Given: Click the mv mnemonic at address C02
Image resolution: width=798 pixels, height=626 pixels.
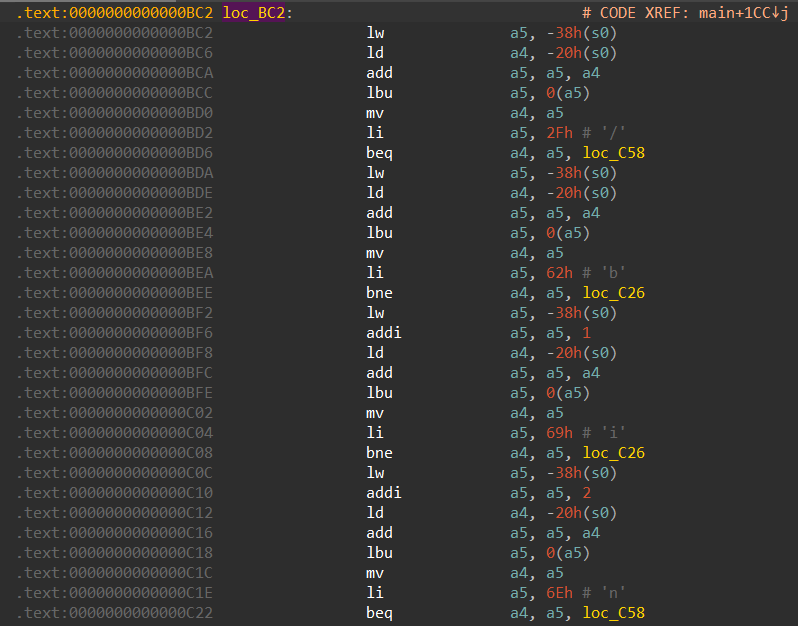Looking at the screenshot, I should (x=375, y=413).
